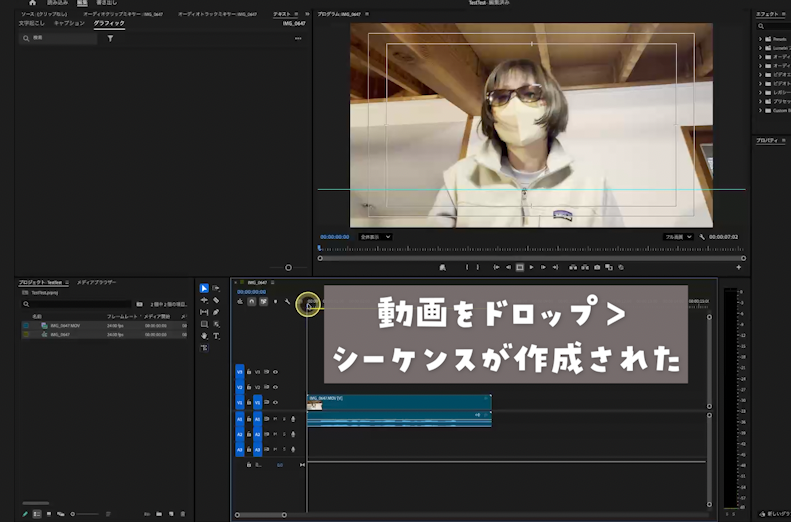Click the Export Frame camera icon
This screenshot has width=791, height=522.
[x=597, y=267]
